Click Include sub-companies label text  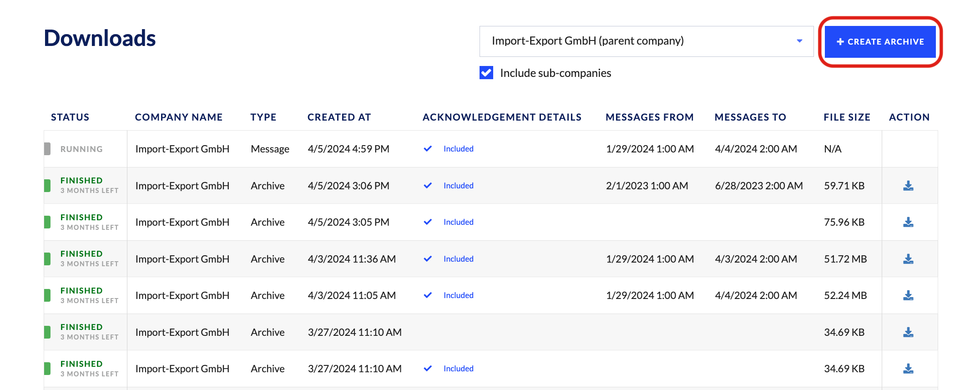click(x=556, y=73)
